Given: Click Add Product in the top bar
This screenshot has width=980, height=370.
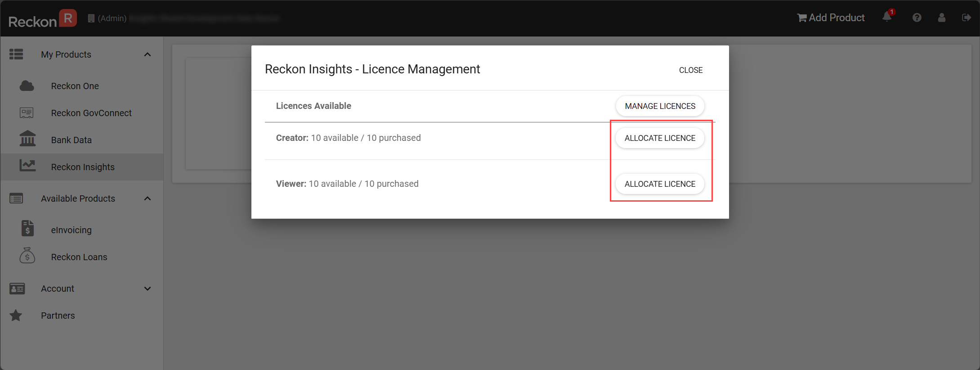Looking at the screenshot, I should (x=831, y=18).
